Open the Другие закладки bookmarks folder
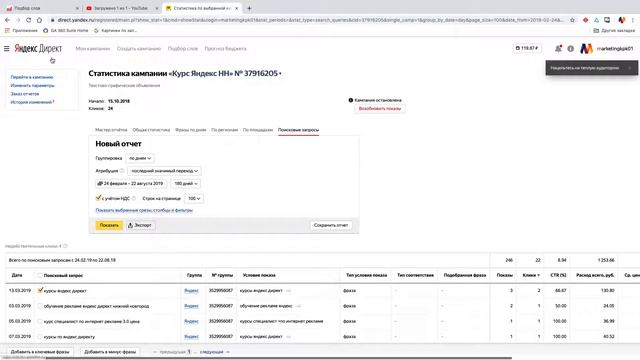 tap(614, 31)
